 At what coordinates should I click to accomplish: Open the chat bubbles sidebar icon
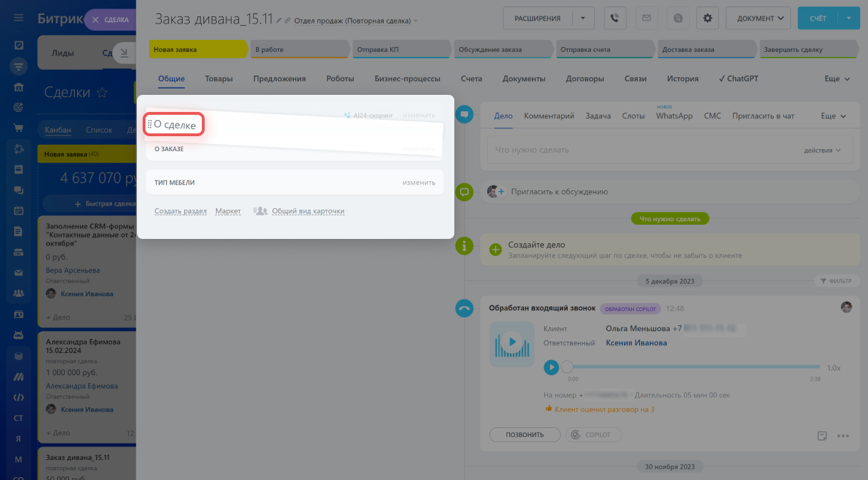[19, 190]
